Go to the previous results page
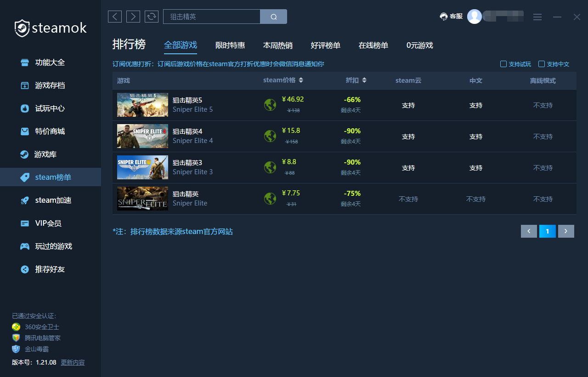Screen dimensions: 588x377 click(x=529, y=231)
